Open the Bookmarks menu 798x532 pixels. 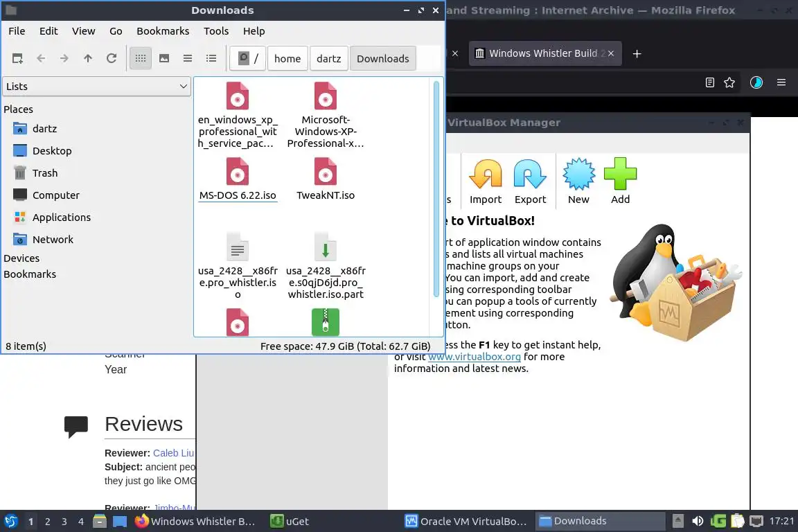(163, 31)
